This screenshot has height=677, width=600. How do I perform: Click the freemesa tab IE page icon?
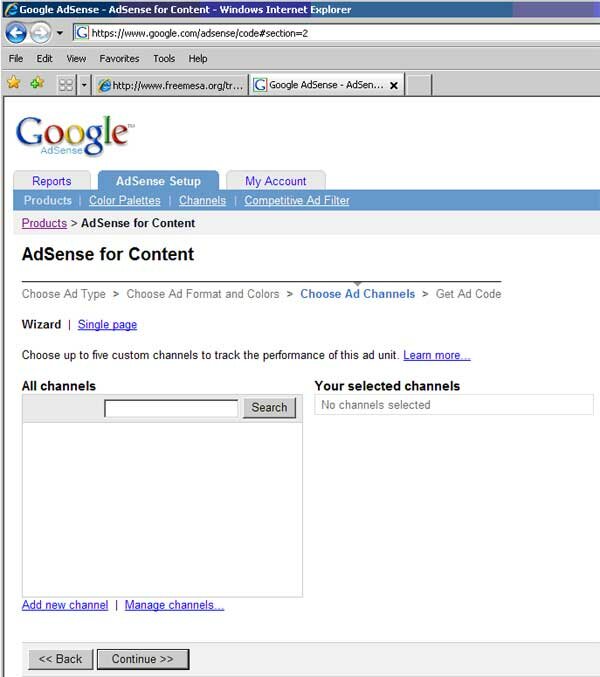[104, 85]
